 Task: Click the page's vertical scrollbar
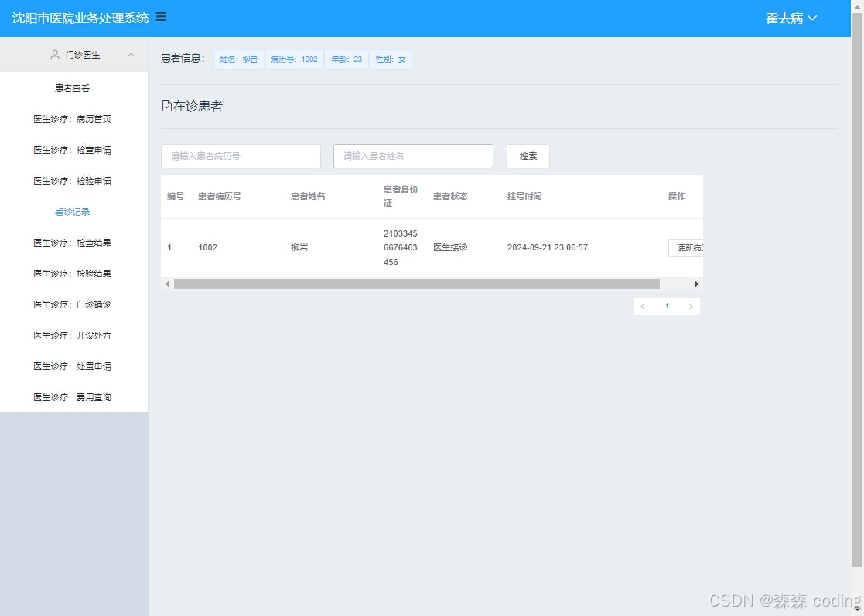click(857, 289)
